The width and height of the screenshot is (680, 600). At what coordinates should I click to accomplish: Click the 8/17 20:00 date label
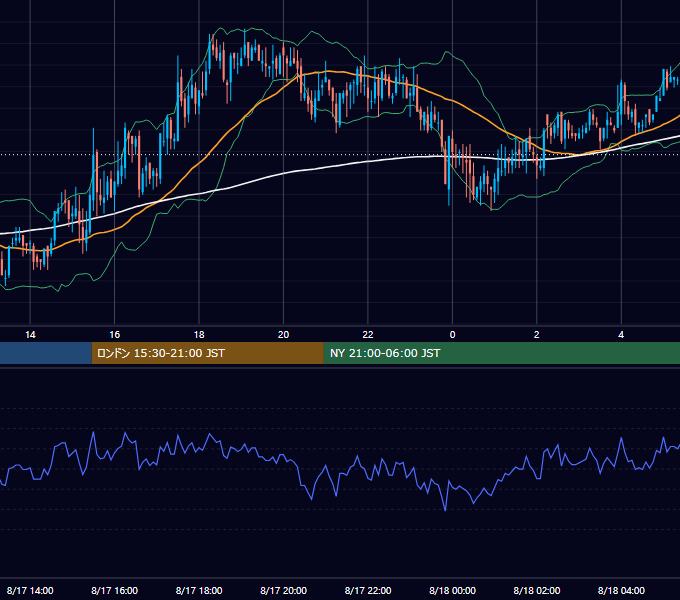[x=283, y=590]
